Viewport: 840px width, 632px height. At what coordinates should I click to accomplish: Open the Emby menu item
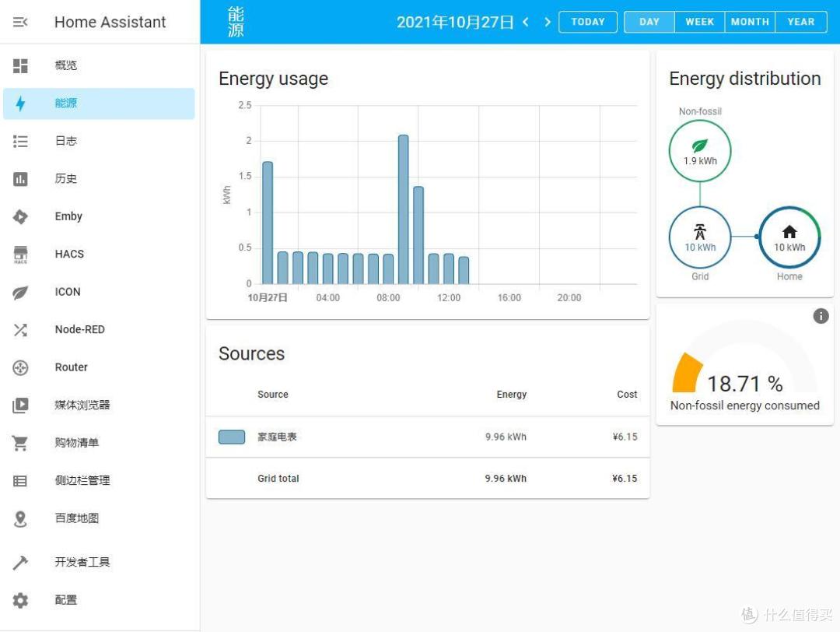tap(99, 216)
